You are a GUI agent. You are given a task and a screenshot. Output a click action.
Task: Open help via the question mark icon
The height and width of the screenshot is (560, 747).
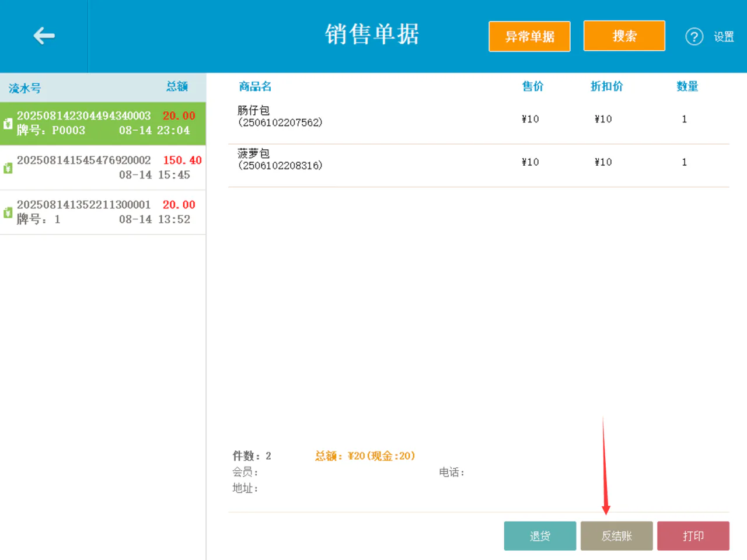click(694, 37)
